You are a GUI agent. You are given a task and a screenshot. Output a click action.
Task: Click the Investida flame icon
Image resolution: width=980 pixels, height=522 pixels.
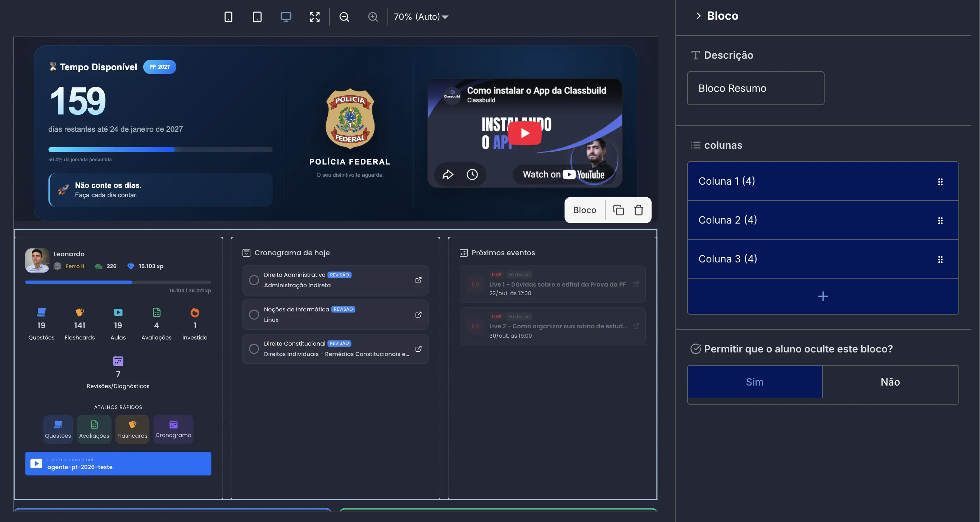click(195, 312)
